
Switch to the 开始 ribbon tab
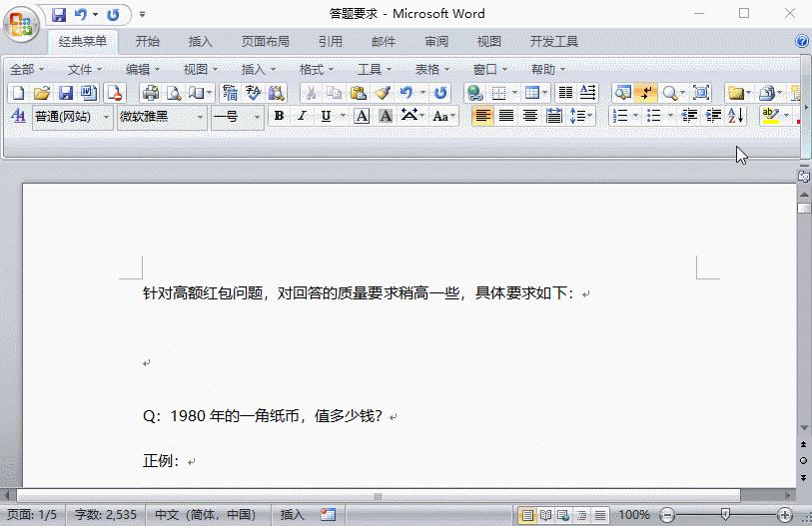point(148,41)
